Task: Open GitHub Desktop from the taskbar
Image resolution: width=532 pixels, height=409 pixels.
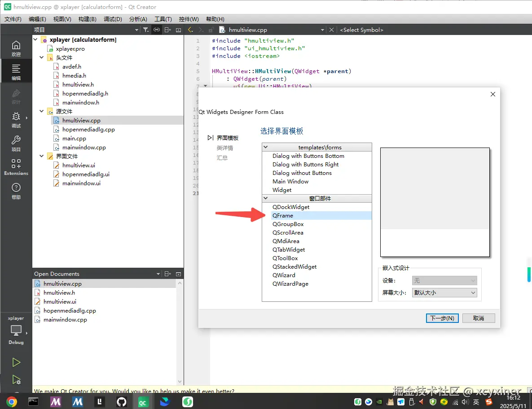Action: click(121, 402)
